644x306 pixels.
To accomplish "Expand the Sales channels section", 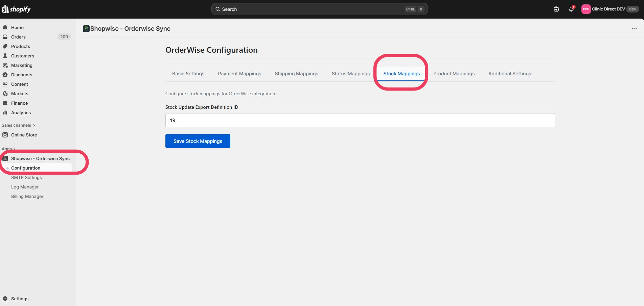I will point(18,125).
